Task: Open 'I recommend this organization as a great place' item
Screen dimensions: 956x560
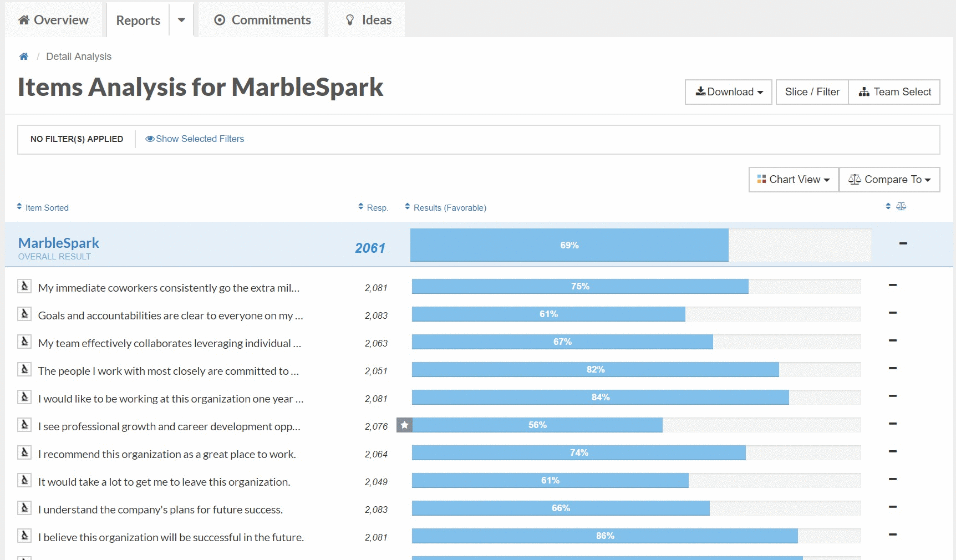Action: (x=167, y=454)
